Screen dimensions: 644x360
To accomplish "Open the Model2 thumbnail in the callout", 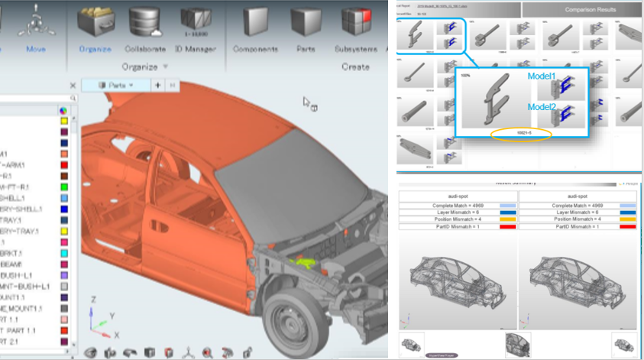I will (x=561, y=115).
